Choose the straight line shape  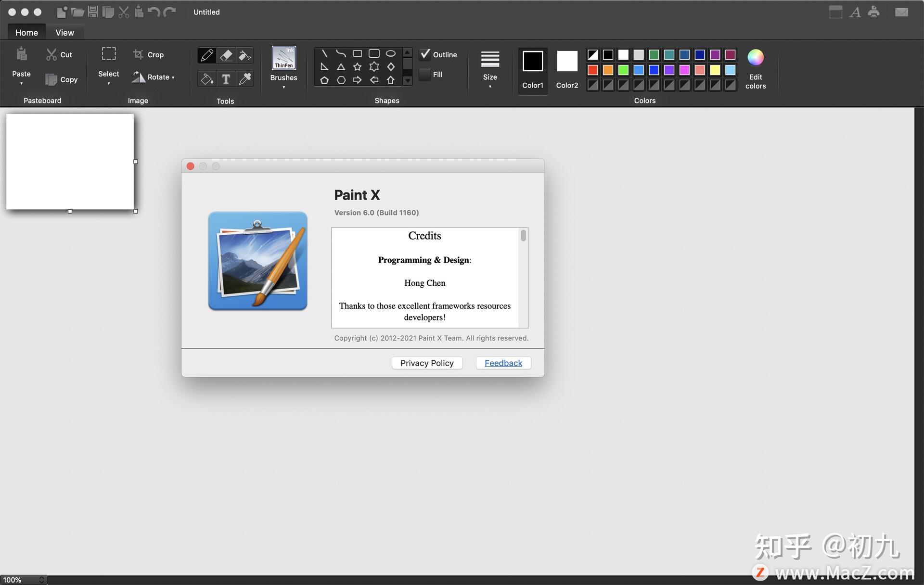(324, 53)
